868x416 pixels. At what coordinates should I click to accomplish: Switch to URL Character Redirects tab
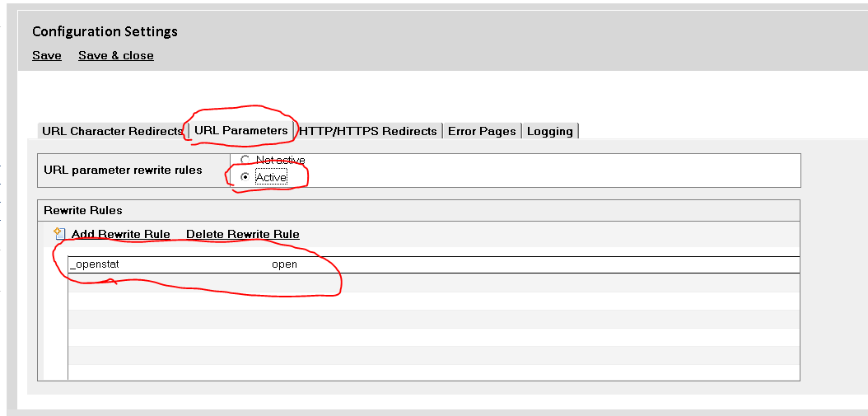(x=112, y=131)
